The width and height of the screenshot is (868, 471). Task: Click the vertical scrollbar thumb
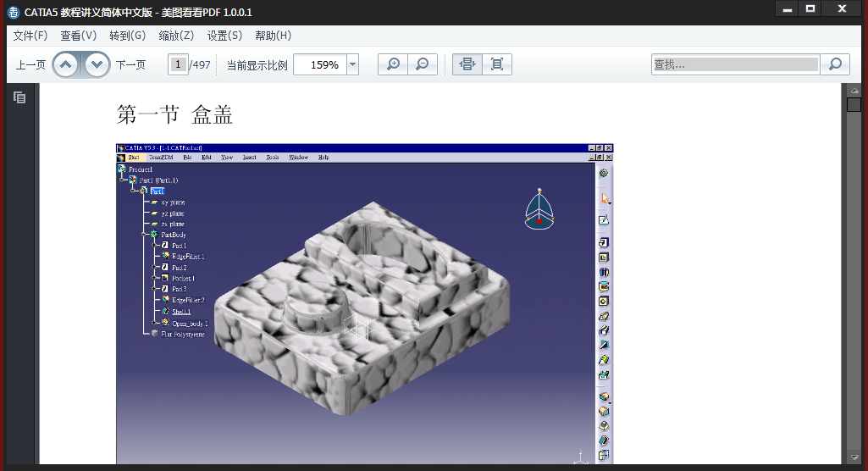click(x=854, y=104)
